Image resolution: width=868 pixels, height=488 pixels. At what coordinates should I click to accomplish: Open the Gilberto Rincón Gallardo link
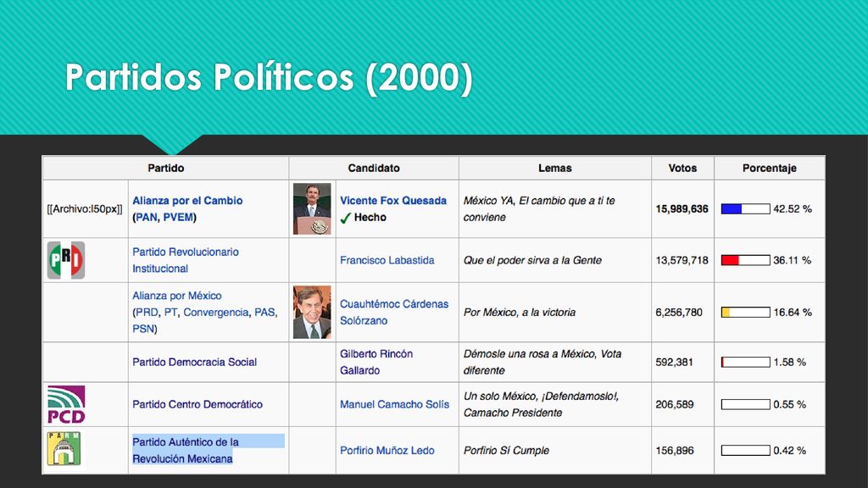376,362
